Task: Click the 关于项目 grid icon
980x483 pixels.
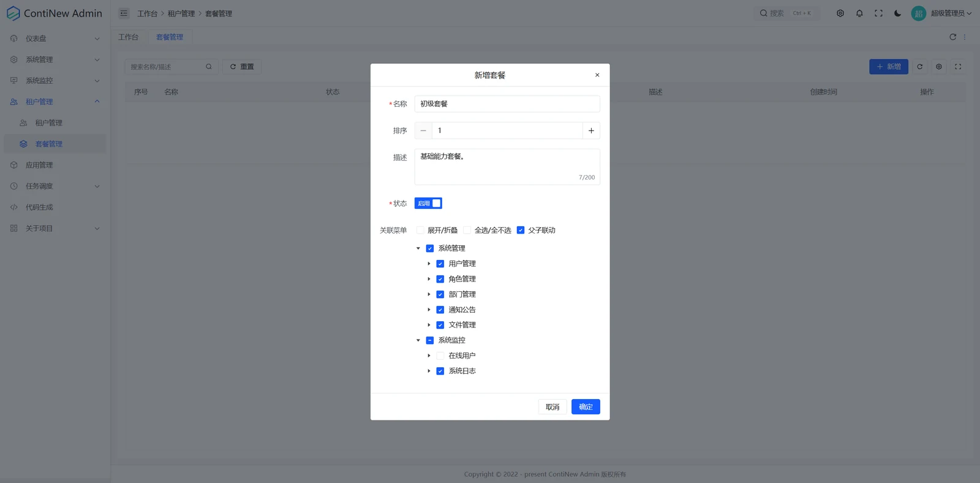Action: [x=14, y=228]
